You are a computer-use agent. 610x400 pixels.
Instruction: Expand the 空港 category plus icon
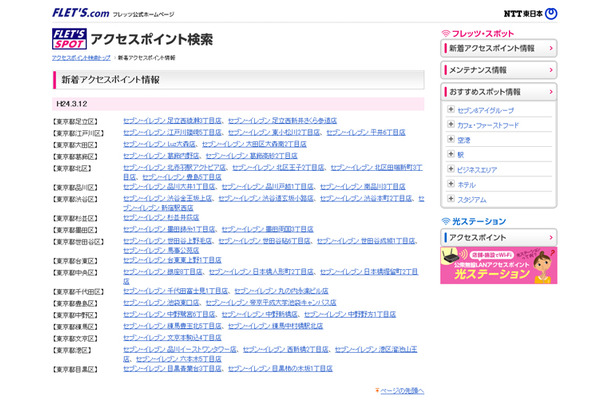451,139
